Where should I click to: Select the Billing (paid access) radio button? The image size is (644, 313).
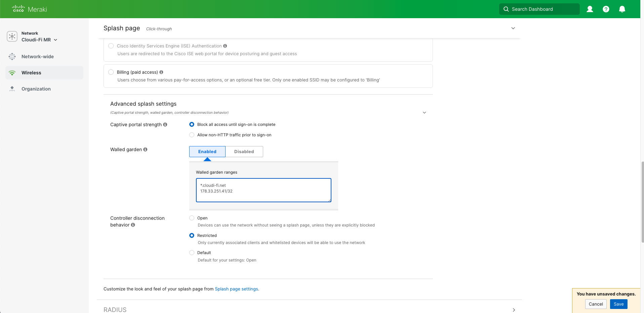111,72
